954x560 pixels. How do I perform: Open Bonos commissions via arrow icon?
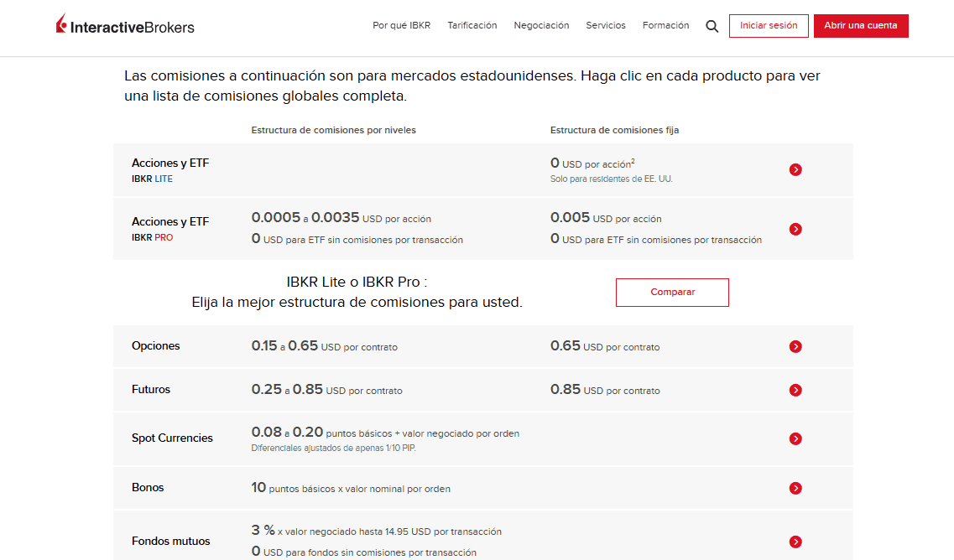tap(795, 489)
